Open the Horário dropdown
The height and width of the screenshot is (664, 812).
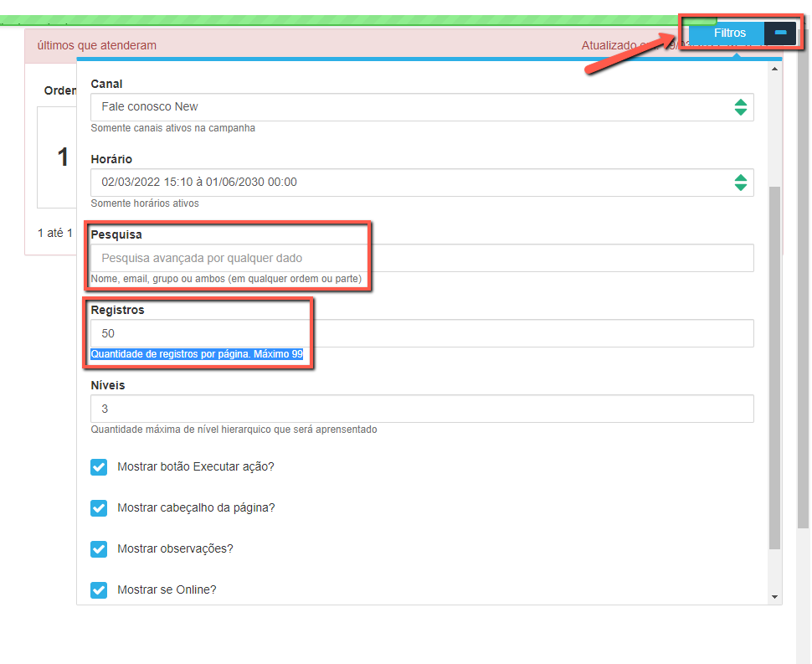coord(410,183)
